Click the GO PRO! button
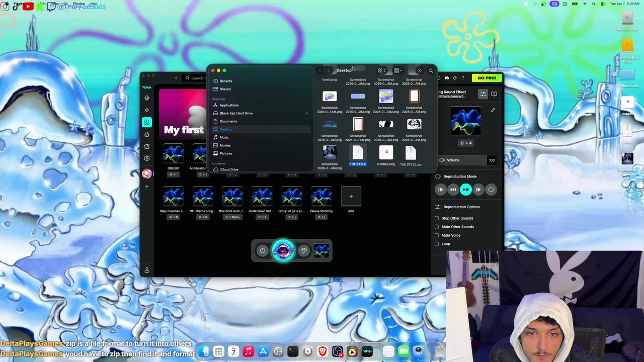This screenshot has height=362, width=644. 487,78
